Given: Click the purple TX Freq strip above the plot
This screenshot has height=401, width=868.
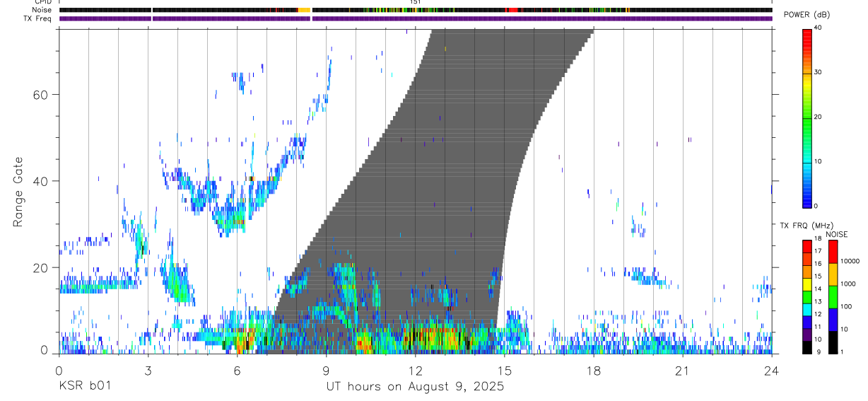Looking at the screenshot, I should [415, 18].
